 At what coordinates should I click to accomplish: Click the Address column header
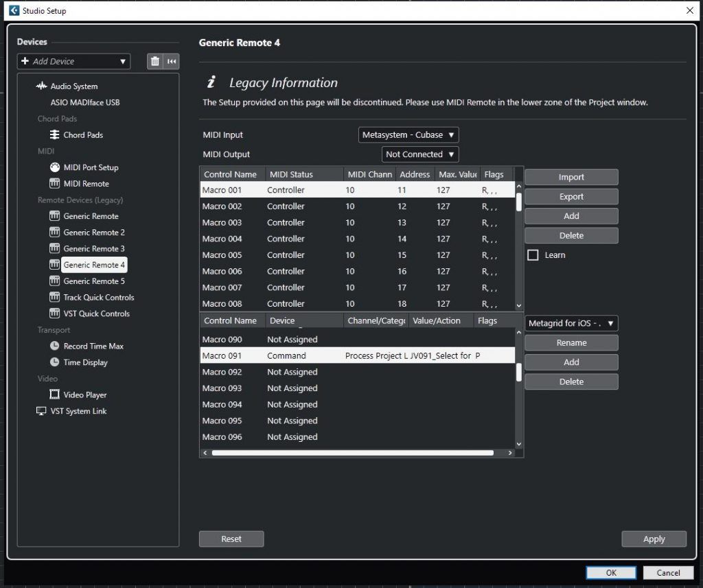(x=415, y=174)
